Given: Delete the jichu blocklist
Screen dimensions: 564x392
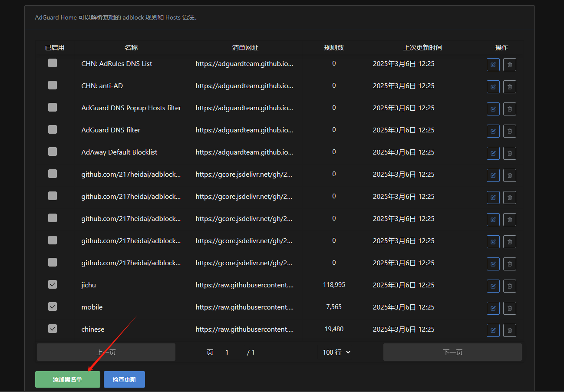Looking at the screenshot, I should coord(509,286).
